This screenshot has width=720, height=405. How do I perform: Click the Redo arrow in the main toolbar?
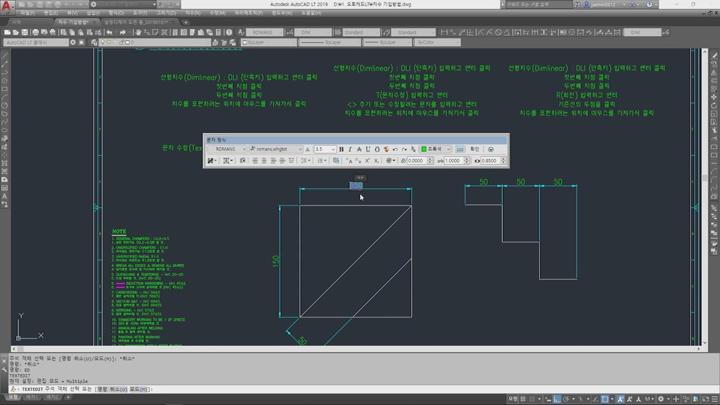123,32
